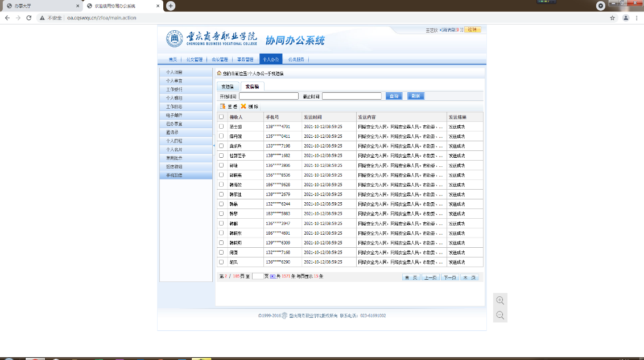The width and height of the screenshot is (644, 360).
Task: Collapse the left sidebar using splitter arrow
Action: (214, 146)
